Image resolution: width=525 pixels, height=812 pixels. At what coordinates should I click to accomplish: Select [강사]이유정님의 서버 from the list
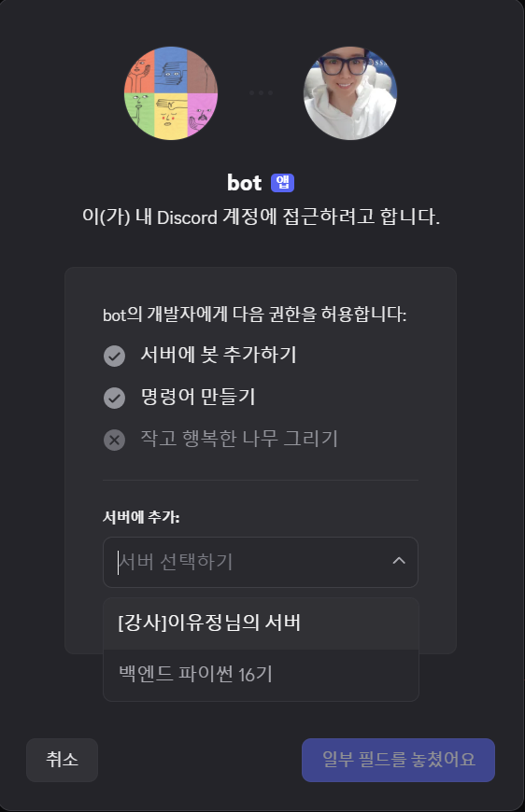(x=262, y=623)
